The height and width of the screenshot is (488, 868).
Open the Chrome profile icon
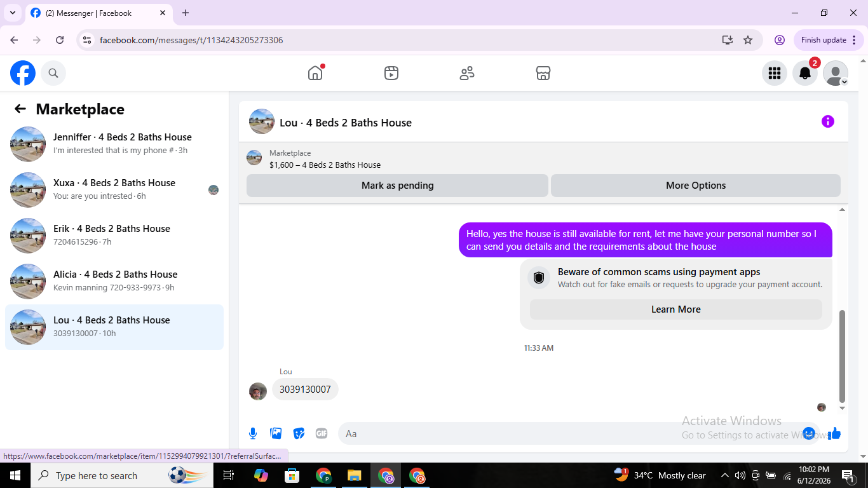pyautogui.click(x=780, y=40)
